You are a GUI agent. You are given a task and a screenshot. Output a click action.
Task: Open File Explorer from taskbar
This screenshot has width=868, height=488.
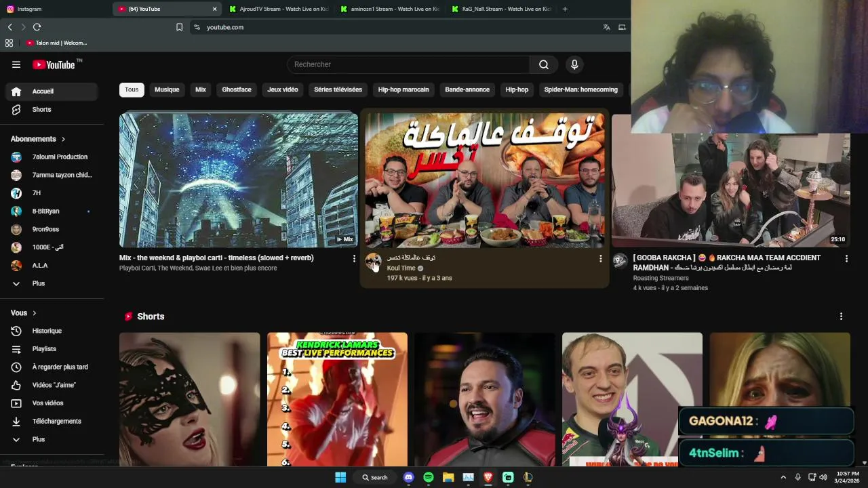coord(448,477)
